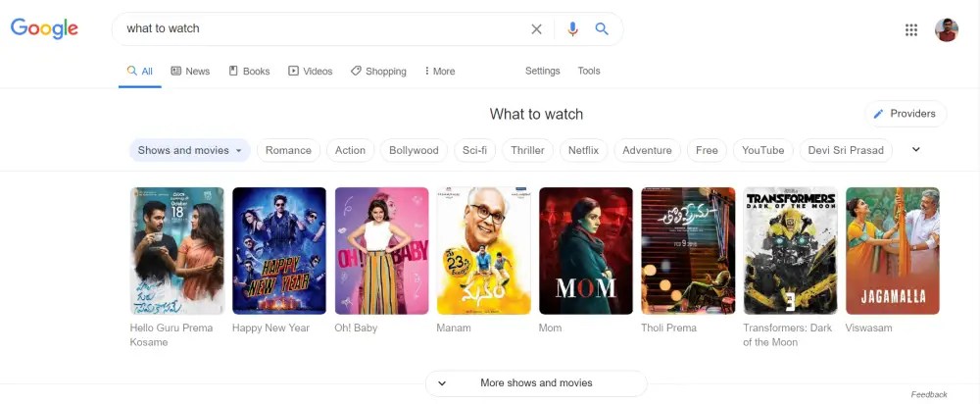The image size is (980, 404).
Task: Open search Settings
Action: coord(543,71)
